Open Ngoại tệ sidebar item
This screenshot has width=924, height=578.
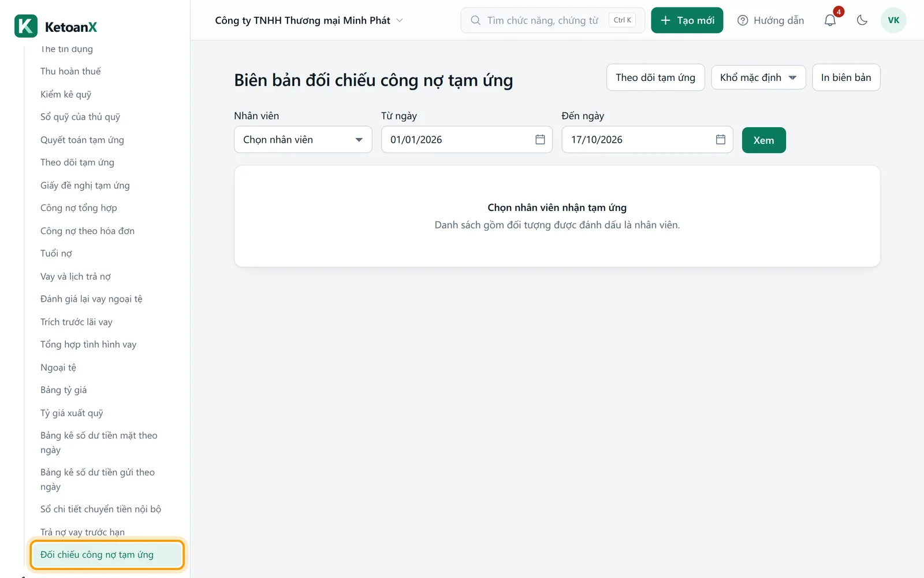click(x=58, y=368)
